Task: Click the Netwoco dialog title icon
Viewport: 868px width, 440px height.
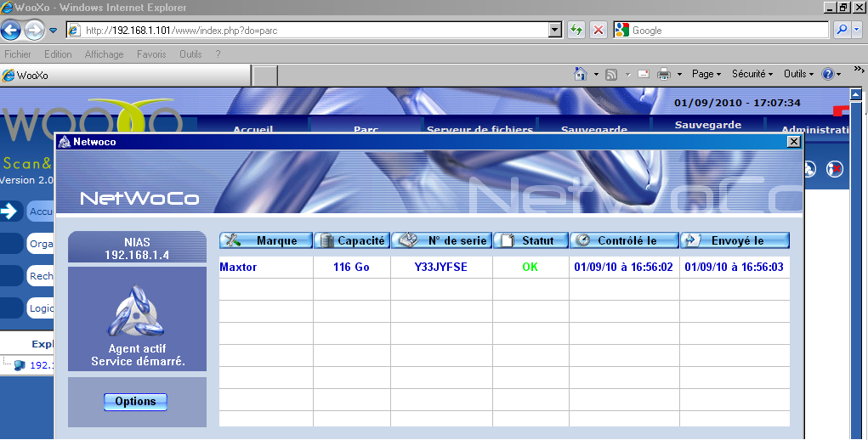Action: [65, 142]
